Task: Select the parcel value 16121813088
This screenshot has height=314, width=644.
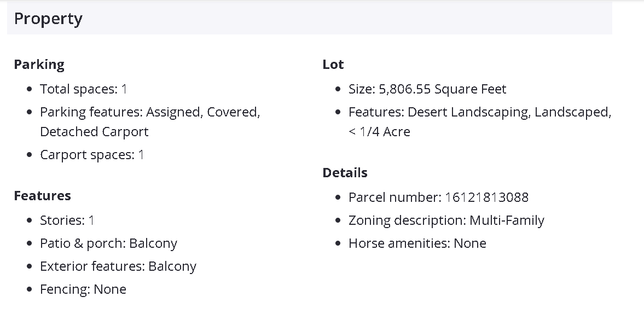Action: (x=487, y=197)
